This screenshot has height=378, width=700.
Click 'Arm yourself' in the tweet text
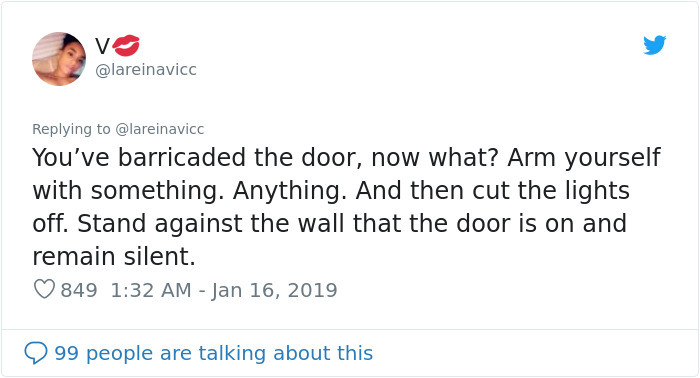(584, 158)
